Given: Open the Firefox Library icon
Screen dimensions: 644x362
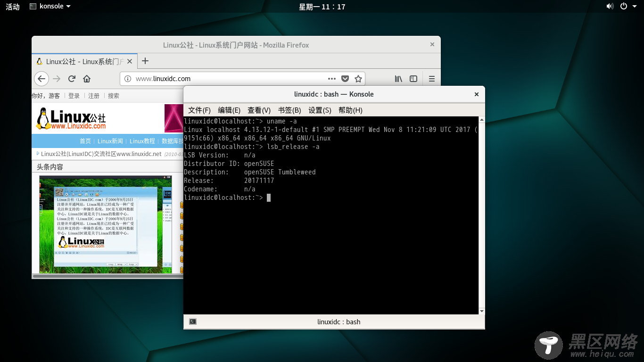Looking at the screenshot, I should (x=399, y=79).
